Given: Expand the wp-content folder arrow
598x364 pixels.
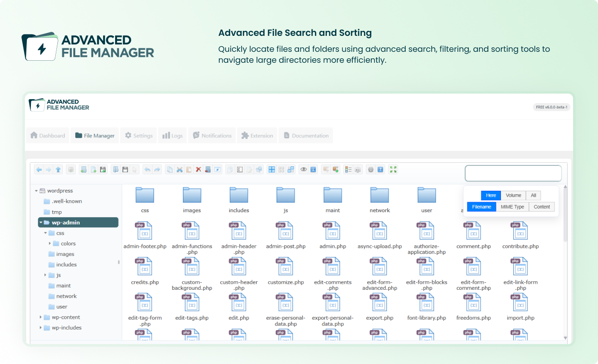Looking at the screenshot, I should (x=40, y=317).
